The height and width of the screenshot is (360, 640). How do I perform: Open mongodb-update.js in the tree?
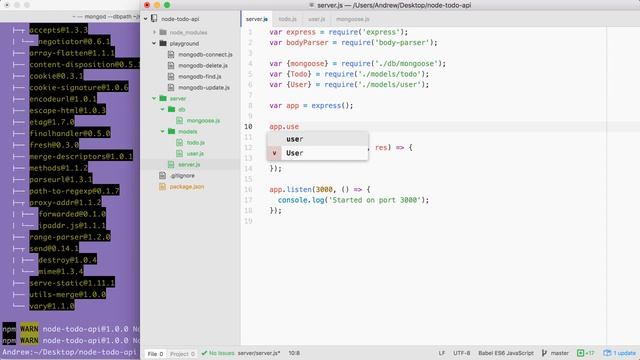click(204, 87)
